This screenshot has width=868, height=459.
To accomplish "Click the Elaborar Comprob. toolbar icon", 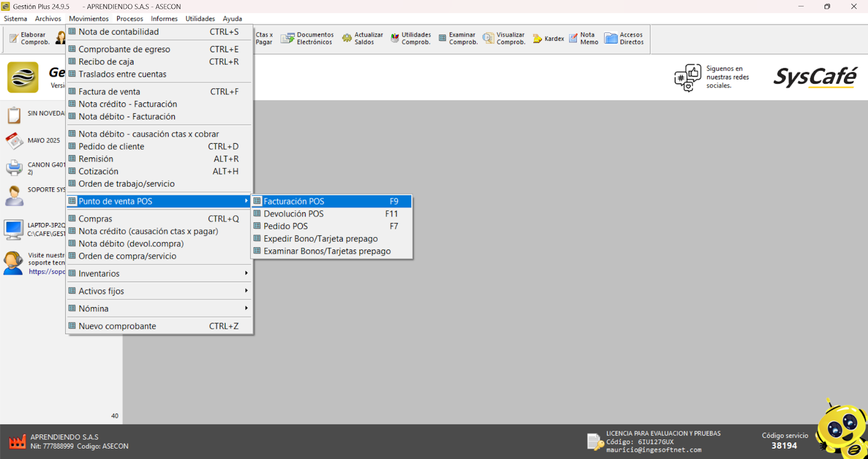I will click(14, 39).
